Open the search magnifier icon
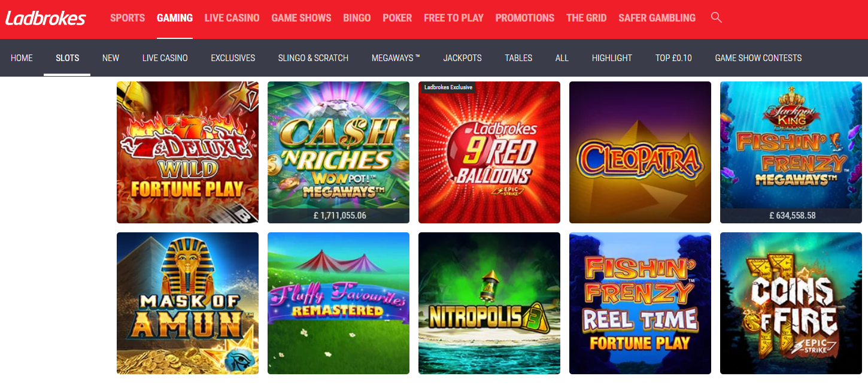 pos(716,17)
